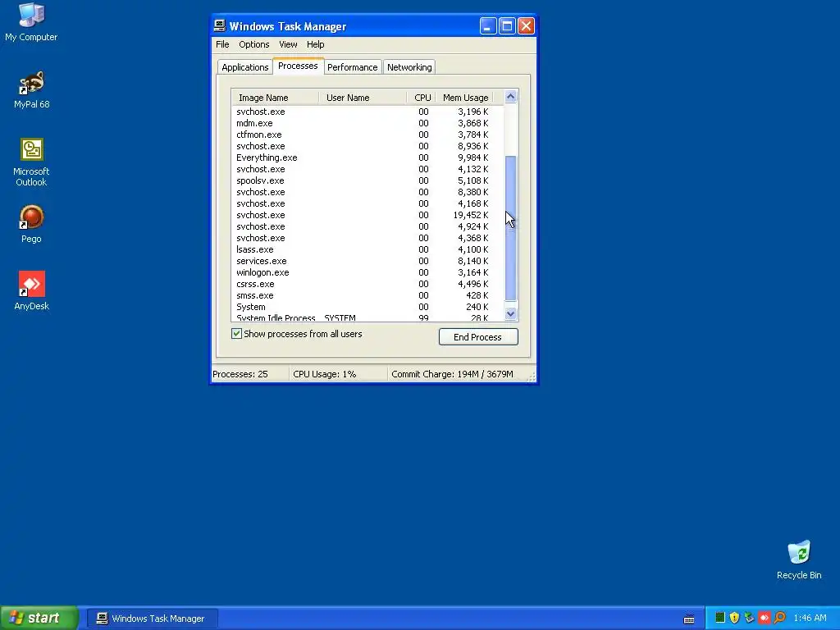Sort by the Image Name column header
Image resolution: width=840 pixels, height=630 pixels.
(276, 98)
